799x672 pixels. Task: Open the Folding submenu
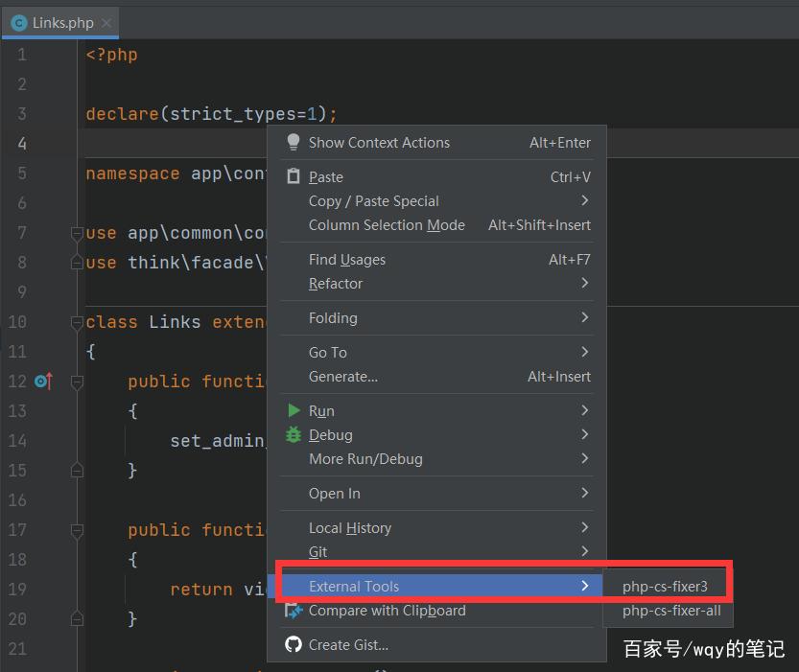(x=333, y=317)
